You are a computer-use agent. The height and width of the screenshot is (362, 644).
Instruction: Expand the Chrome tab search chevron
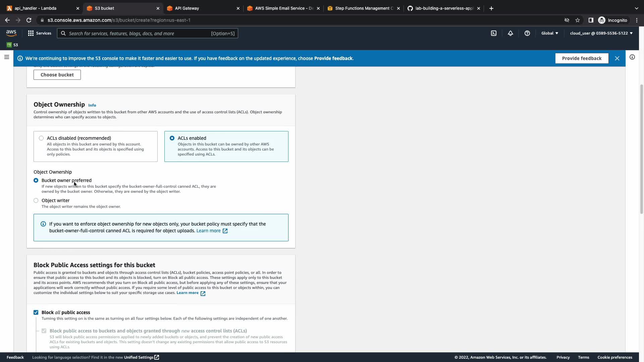tap(636, 8)
